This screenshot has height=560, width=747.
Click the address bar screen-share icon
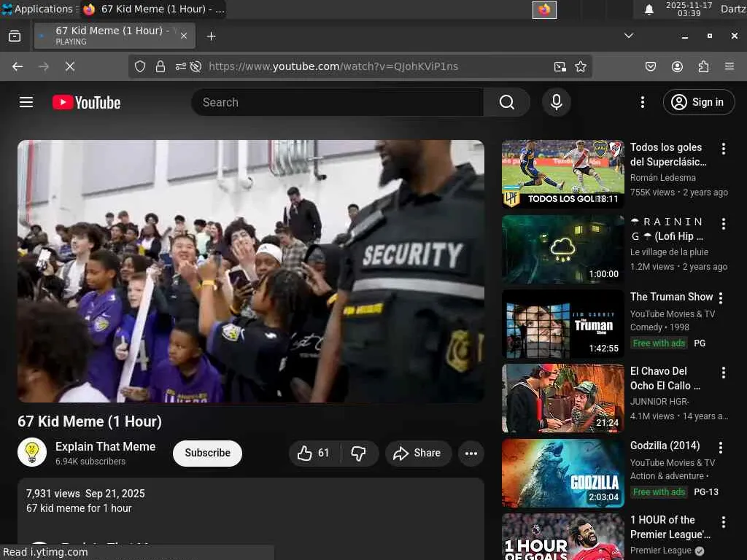pos(560,66)
